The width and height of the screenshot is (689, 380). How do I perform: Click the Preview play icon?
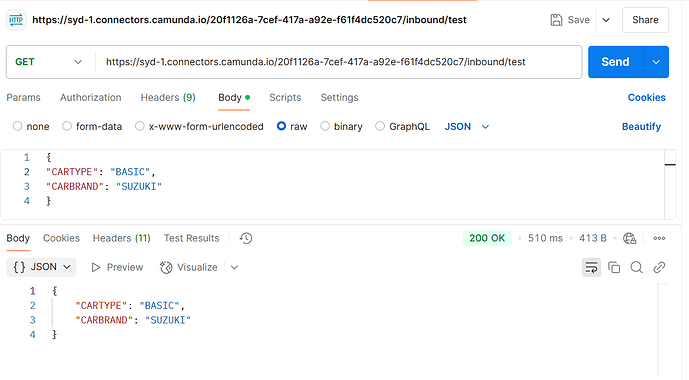point(95,267)
